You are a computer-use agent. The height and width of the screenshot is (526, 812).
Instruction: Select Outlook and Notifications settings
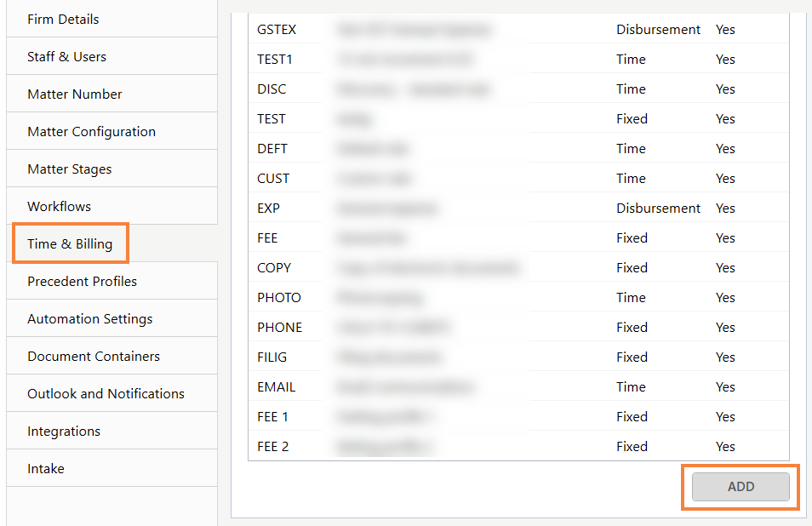[x=106, y=393]
